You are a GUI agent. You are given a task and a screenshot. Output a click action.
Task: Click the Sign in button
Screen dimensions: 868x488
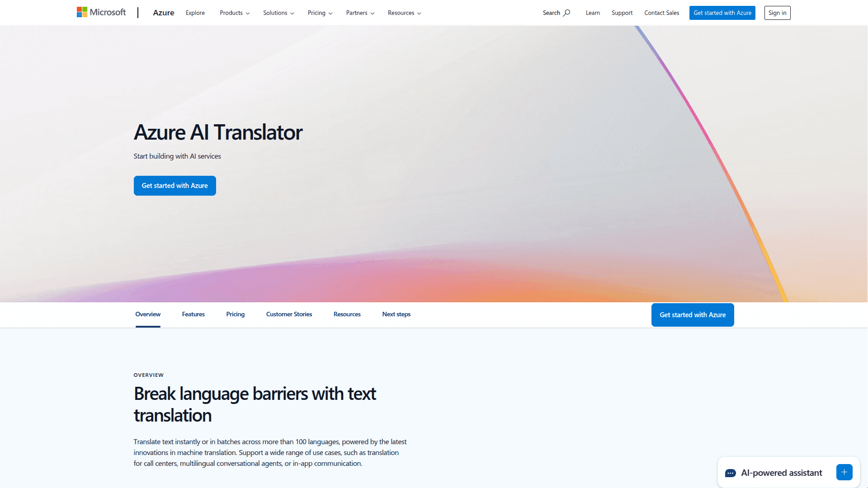(x=778, y=13)
